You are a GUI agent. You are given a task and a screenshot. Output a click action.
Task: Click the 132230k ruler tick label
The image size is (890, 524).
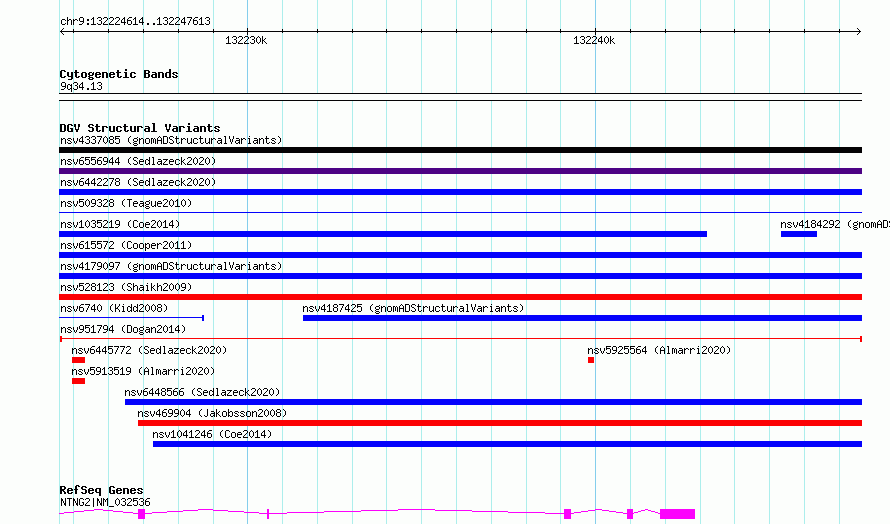(246, 40)
